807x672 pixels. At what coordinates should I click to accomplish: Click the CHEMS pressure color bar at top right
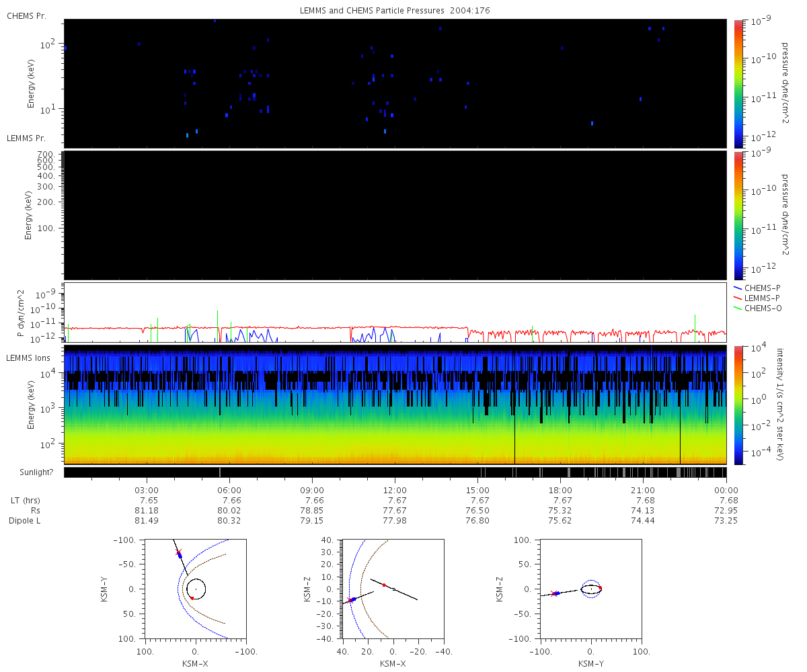pyautogui.click(x=738, y=83)
